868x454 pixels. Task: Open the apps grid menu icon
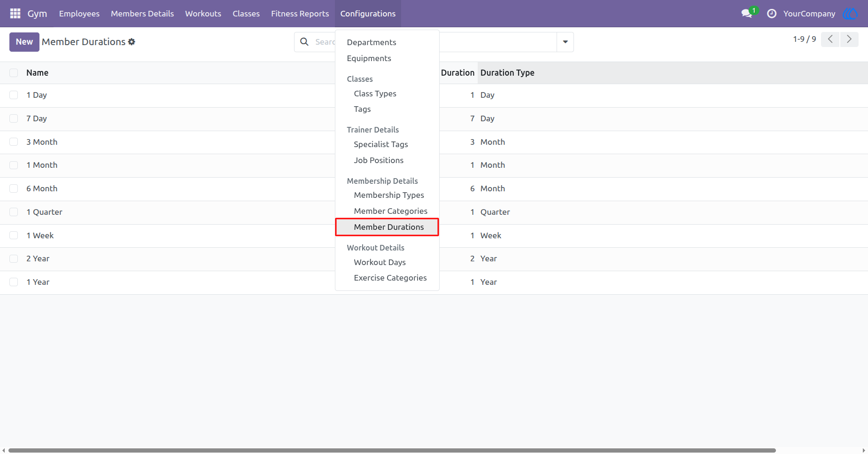tap(15, 14)
